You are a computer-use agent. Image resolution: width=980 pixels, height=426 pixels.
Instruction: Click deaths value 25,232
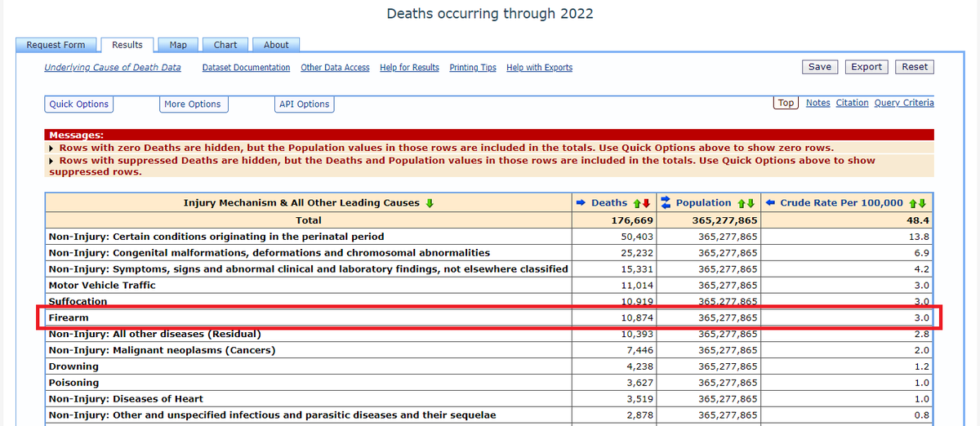[x=637, y=253]
